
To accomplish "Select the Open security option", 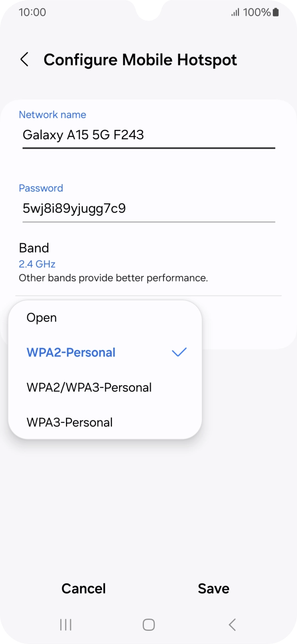I will pyautogui.click(x=42, y=317).
